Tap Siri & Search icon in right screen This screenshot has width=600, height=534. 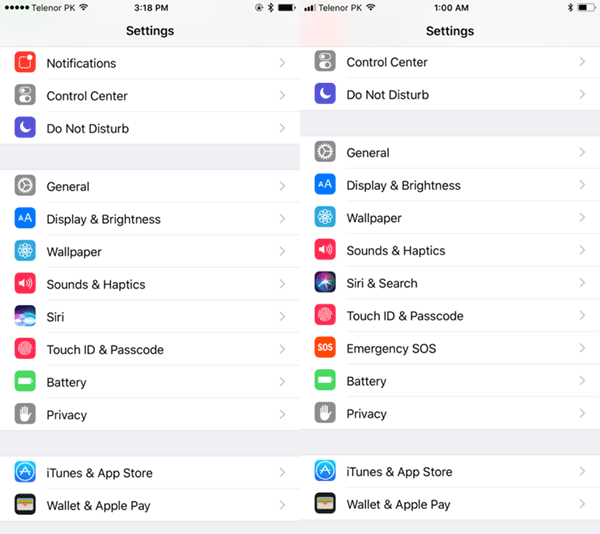(325, 282)
